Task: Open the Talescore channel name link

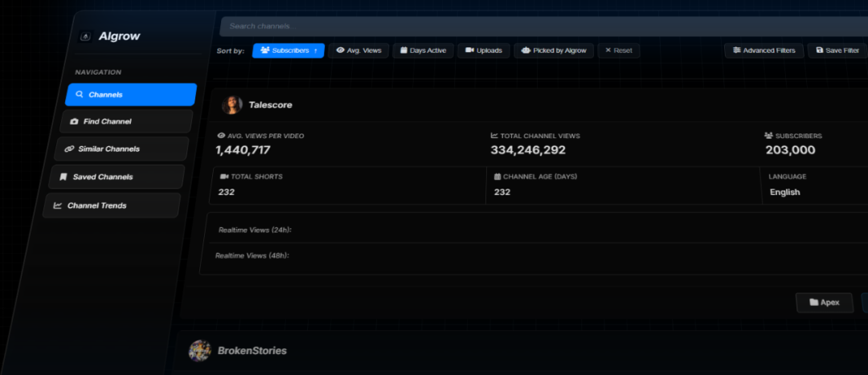Action: coord(270,105)
